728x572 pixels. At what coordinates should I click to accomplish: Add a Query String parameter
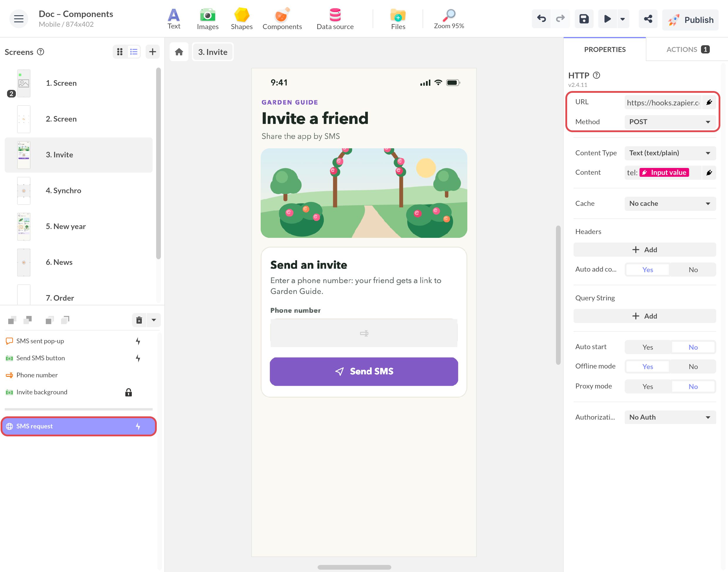click(644, 316)
